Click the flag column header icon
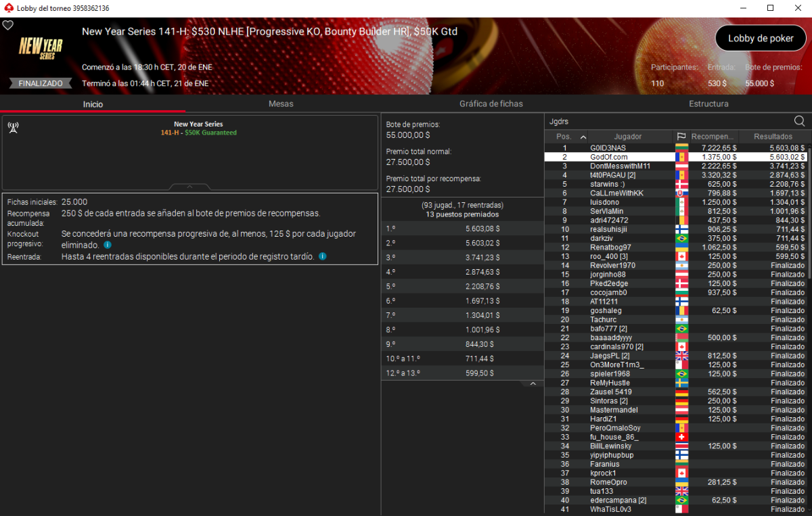The image size is (812, 516). [x=681, y=136]
